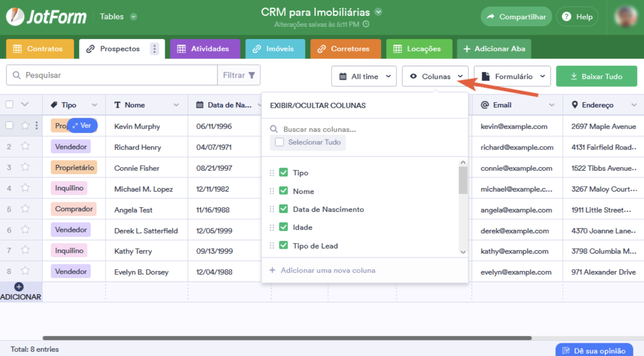
Task: Click the Inquilino tag for Kathy Terry
Action: 69,250
